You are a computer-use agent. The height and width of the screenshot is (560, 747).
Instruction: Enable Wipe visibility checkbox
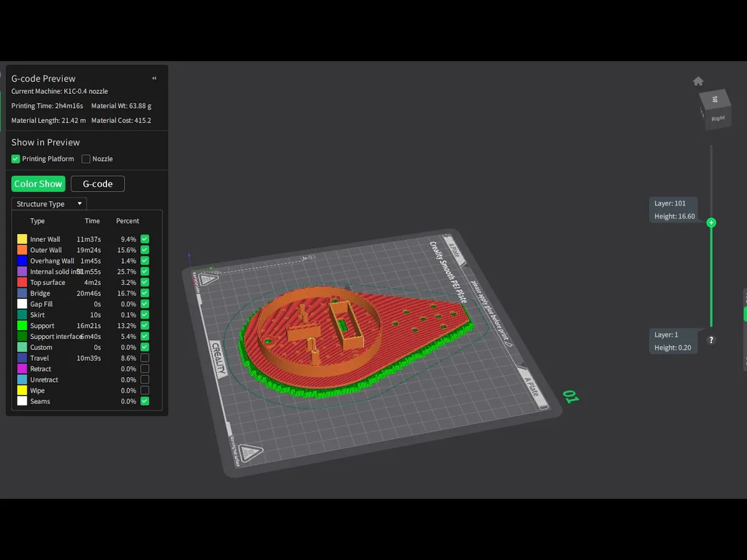pyautogui.click(x=144, y=390)
